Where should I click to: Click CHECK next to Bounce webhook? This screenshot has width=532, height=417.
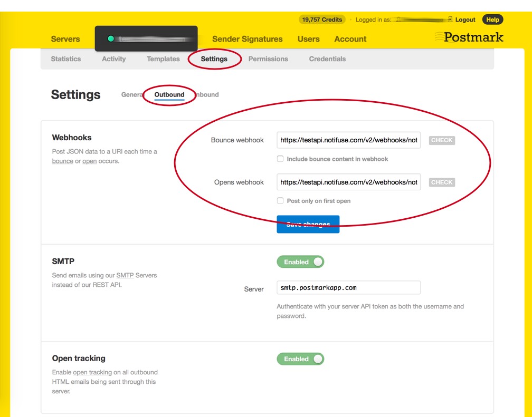point(442,140)
